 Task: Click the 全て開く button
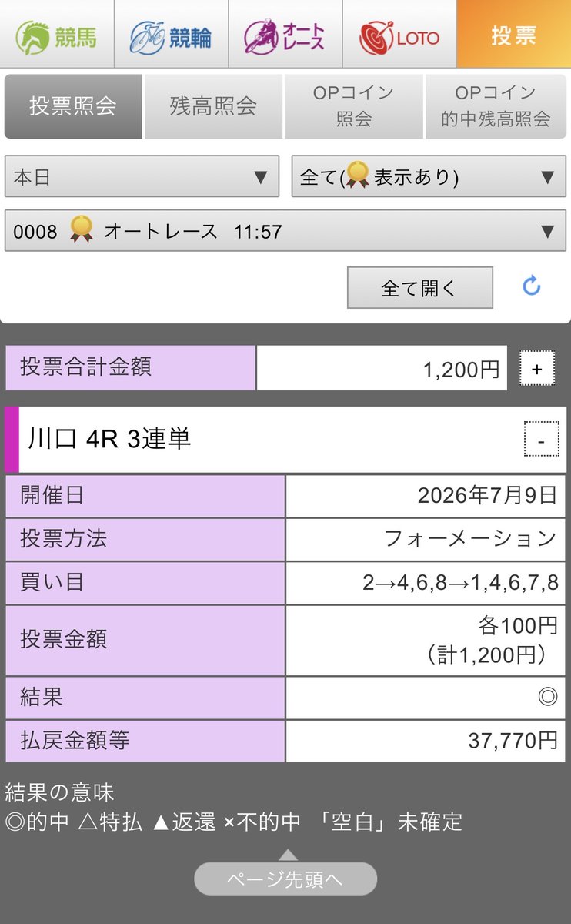[419, 288]
